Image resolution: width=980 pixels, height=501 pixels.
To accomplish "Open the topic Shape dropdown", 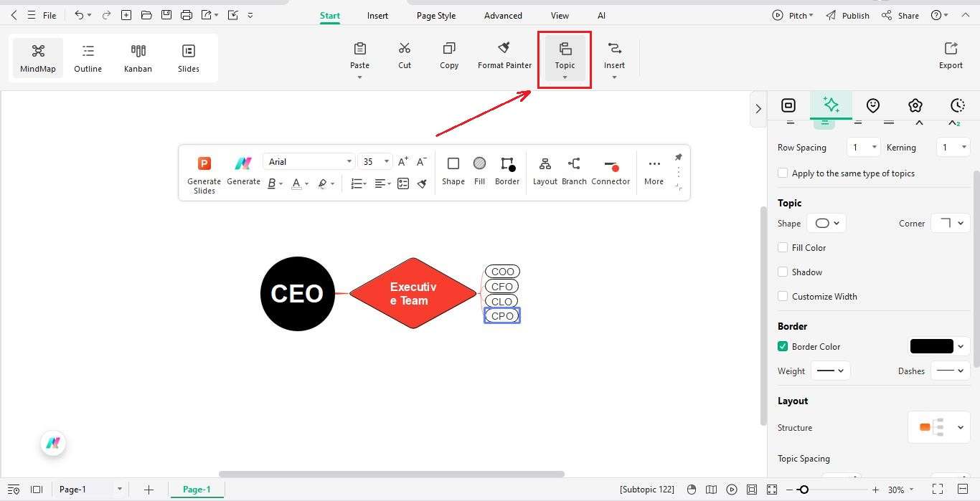I will pos(826,223).
